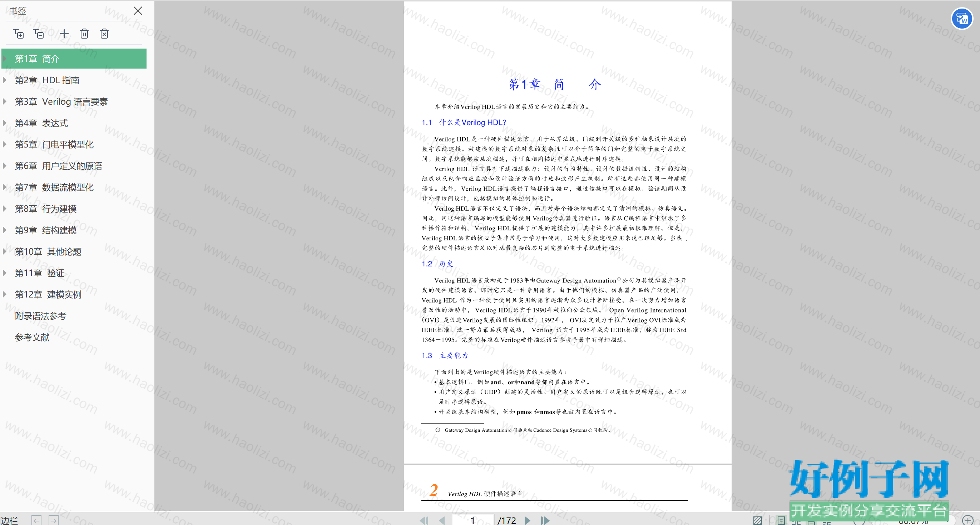The width and height of the screenshot is (980, 525).
Task: Expand 第3章 Verilog 语言要素 bookmark
Action: tap(5, 101)
